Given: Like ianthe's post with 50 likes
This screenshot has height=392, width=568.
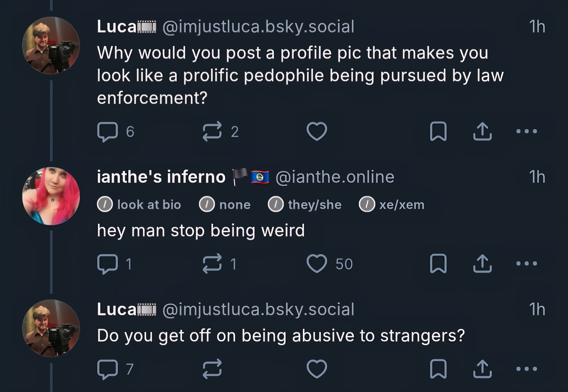Looking at the screenshot, I should (317, 264).
